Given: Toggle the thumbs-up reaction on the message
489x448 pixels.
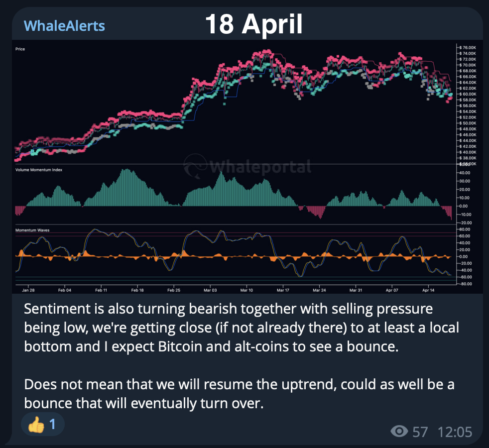Looking at the screenshot, I should [x=42, y=425].
